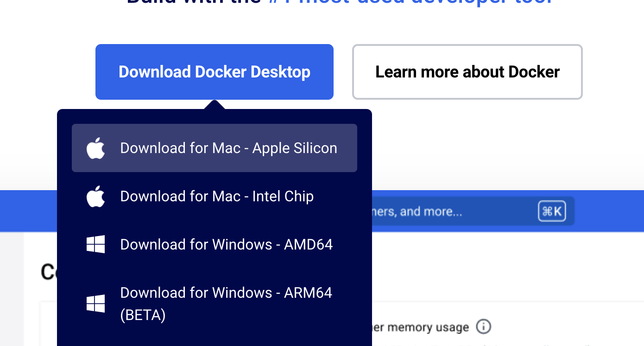Click the ⌘K keyboard shortcut badge
Screen dimensions: 644x346
tap(552, 211)
